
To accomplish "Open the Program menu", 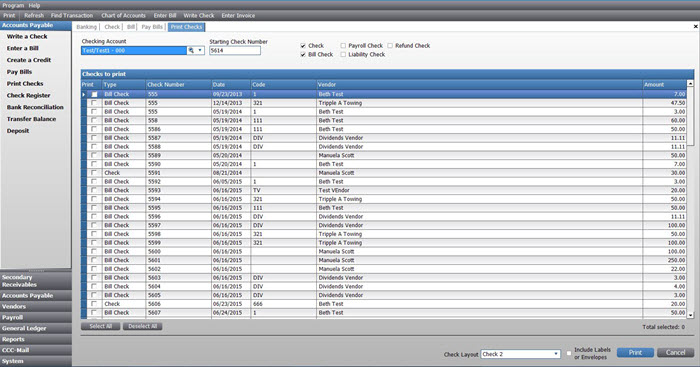I will click(x=13, y=5).
